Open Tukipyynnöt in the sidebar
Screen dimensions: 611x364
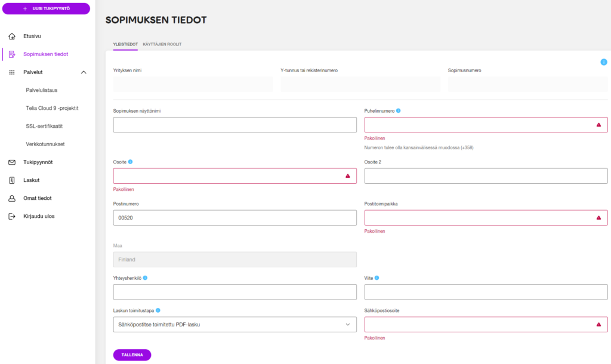click(38, 162)
